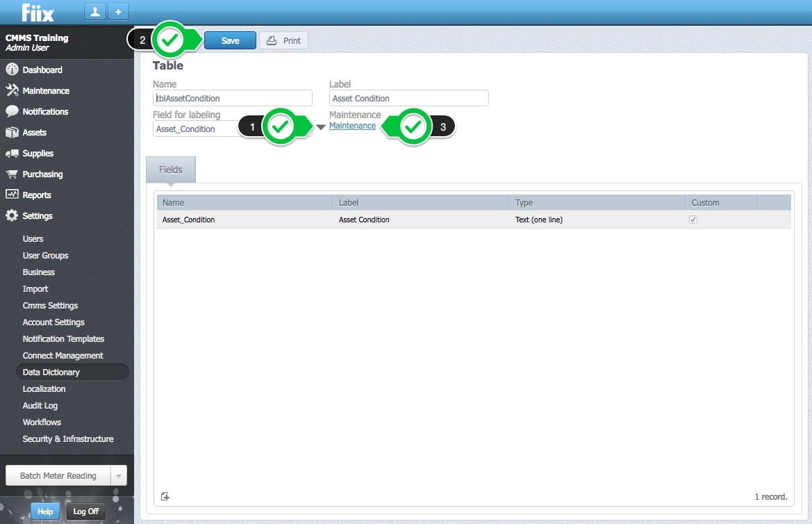The height and width of the screenshot is (524, 812).
Task: Click the 1 record. count text
Action: [x=770, y=496]
